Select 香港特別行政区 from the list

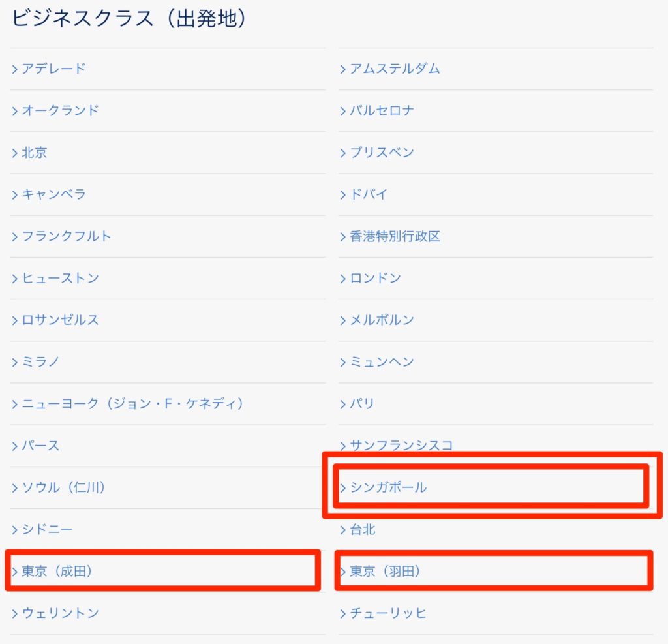point(395,236)
